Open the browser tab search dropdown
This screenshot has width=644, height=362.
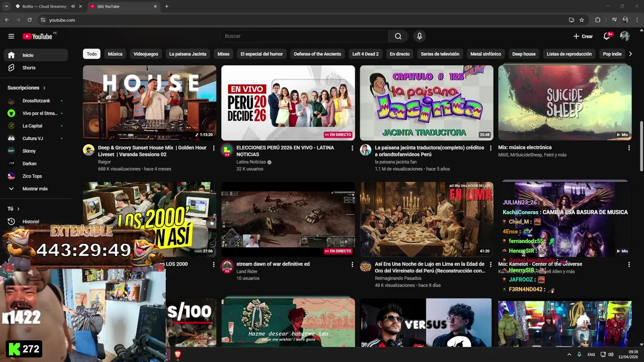click(7, 7)
